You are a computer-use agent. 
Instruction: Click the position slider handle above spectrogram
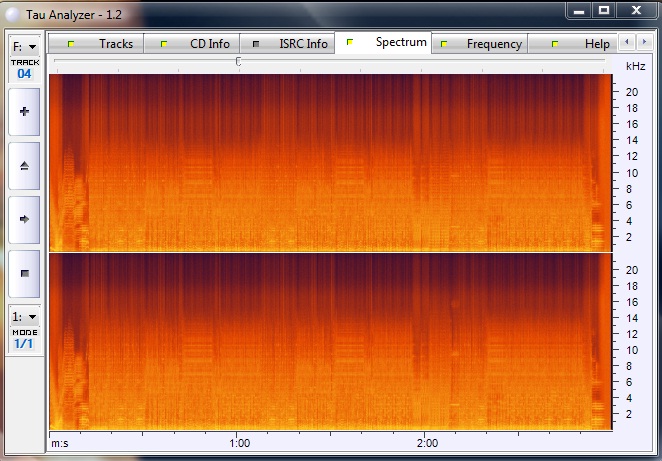coord(238,62)
